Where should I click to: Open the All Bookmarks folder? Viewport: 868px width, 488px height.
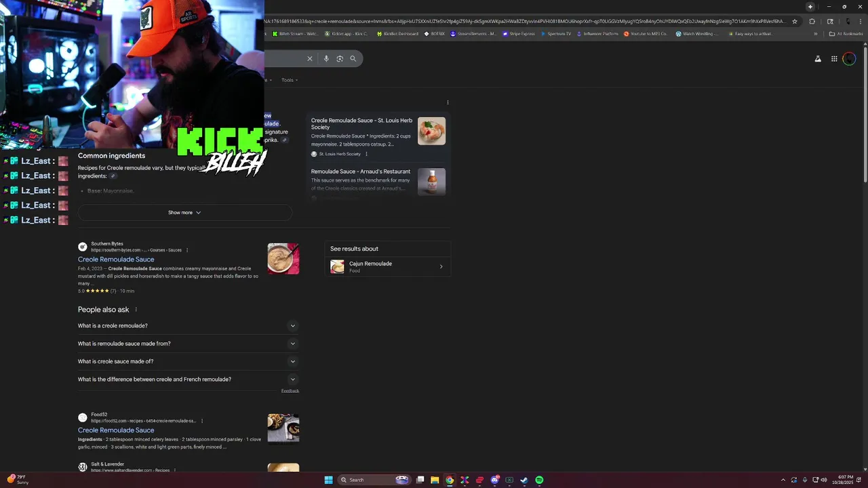pyautogui.click(x=846, y=34)
